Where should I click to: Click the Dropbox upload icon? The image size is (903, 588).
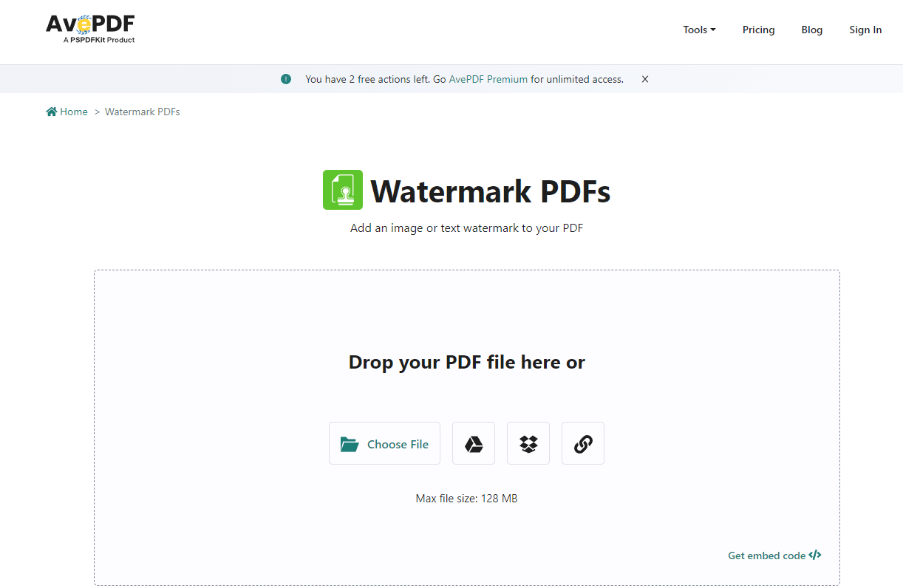click(528, 443)
